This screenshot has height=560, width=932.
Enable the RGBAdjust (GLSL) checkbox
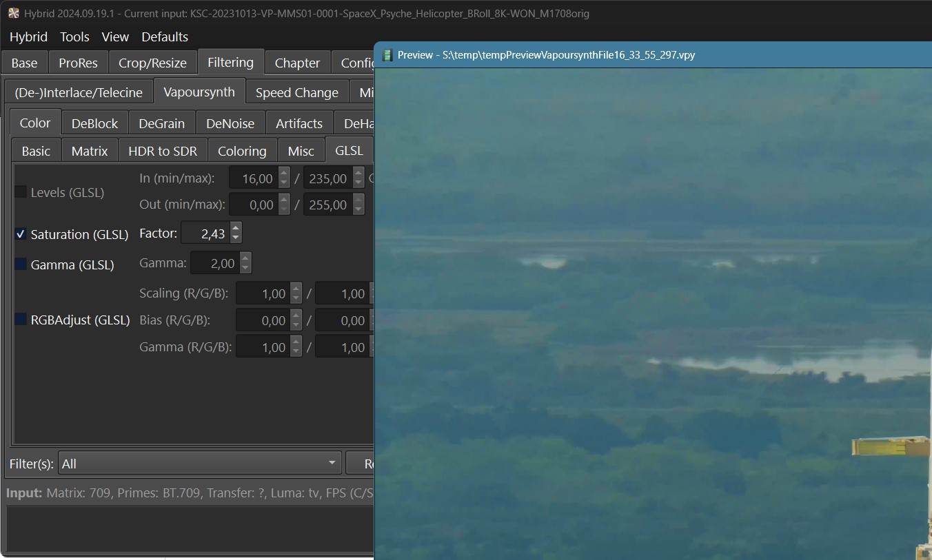tap(21, 320)
